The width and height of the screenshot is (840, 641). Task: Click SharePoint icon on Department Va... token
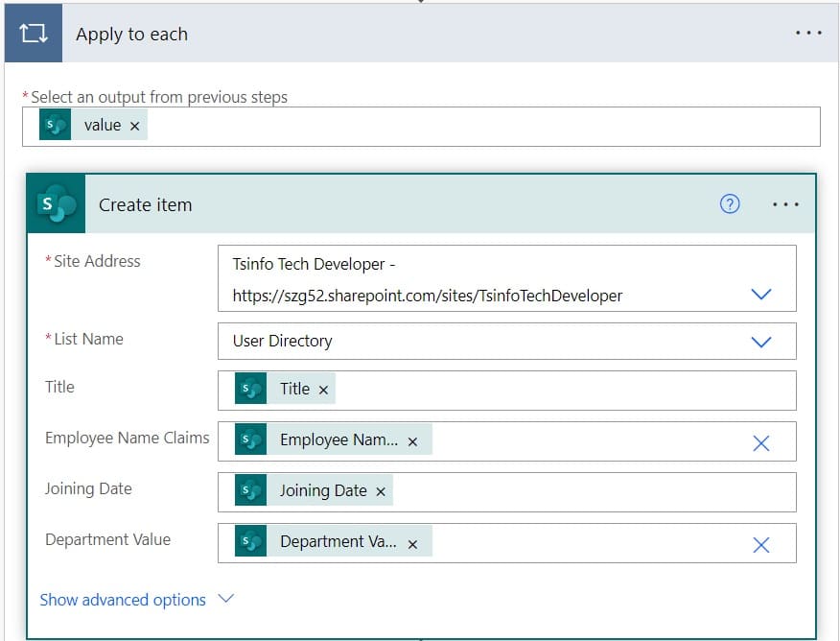(x=250, y=541)
